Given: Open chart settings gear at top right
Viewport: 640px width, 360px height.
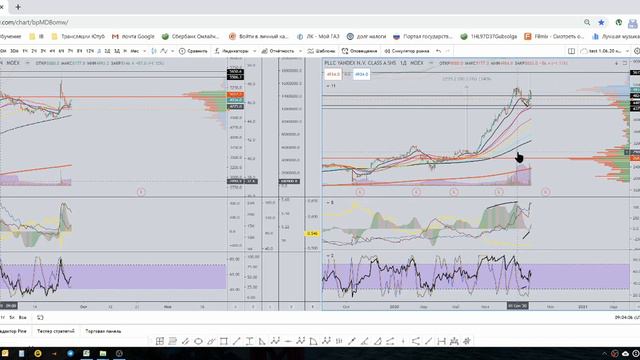Looking at the screenshot, I should [636, 51].
